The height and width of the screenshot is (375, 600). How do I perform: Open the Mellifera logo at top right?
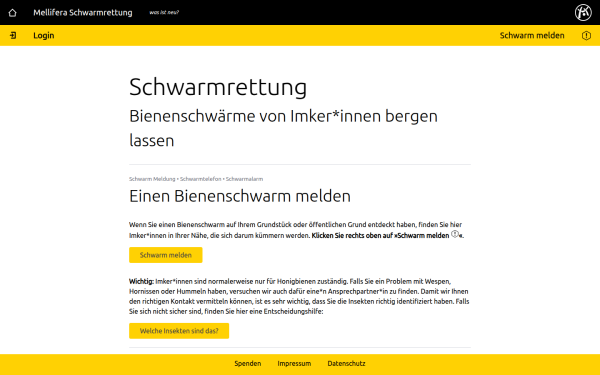coord(583,12)
